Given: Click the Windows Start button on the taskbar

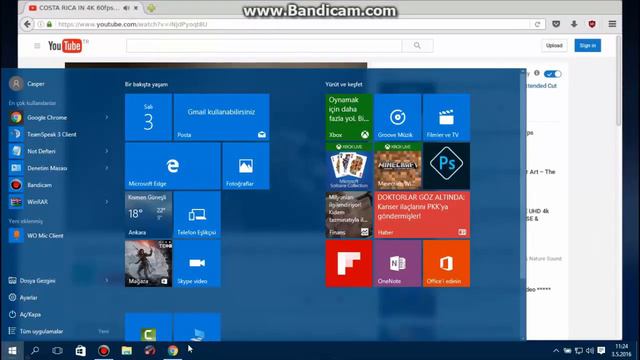Looking at the screenshot, I should (12, 351).
